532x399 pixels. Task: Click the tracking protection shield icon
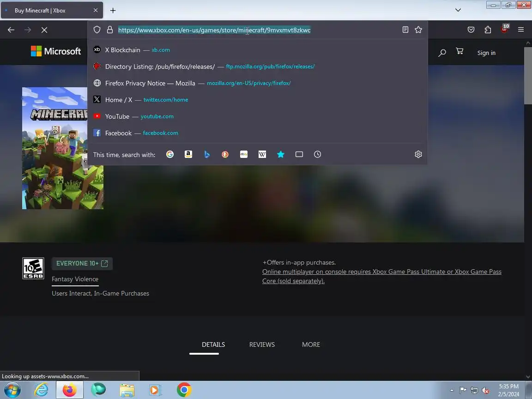point(97,30)
